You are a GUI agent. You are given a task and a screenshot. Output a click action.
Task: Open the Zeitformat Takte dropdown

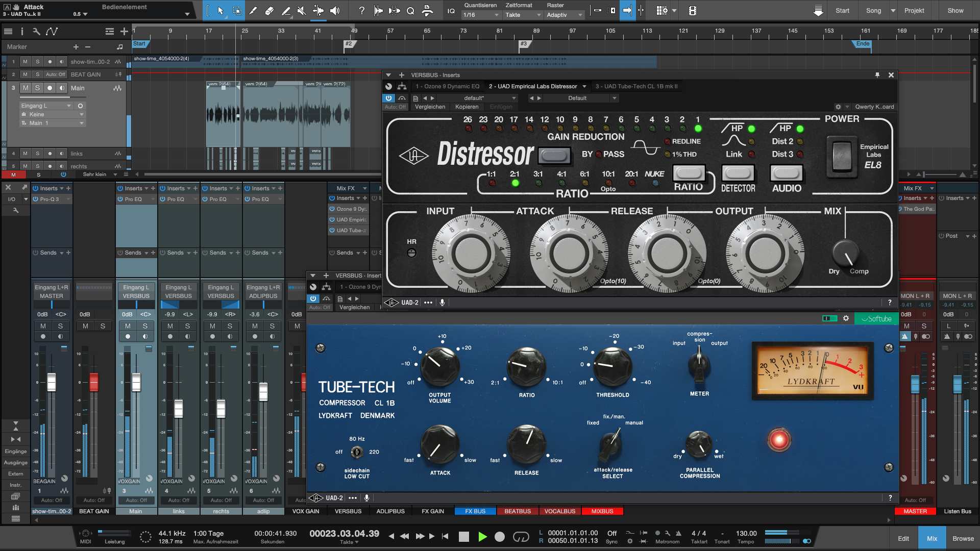tap(523, 15)
